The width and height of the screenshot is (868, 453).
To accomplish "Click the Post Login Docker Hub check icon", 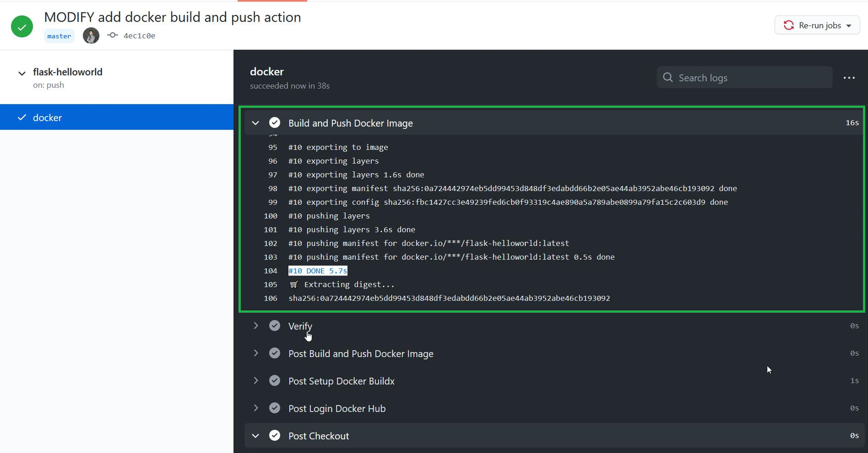I will (275, 408).
